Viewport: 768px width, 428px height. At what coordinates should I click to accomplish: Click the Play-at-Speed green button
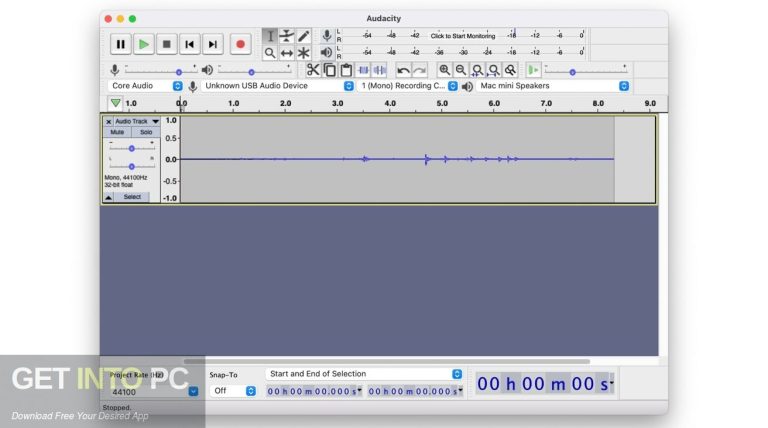pos(533,70)
